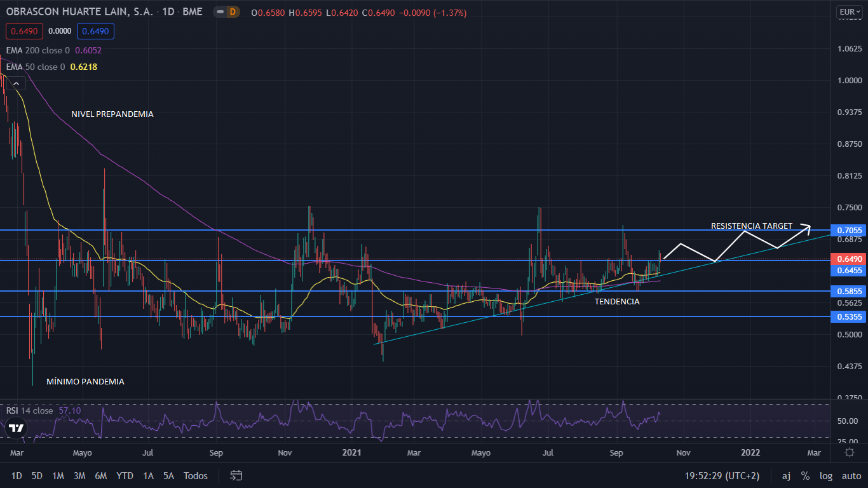Click the TradingView logo icon
Viewport: 868px width, 488px height.
[x=14, y=429]
